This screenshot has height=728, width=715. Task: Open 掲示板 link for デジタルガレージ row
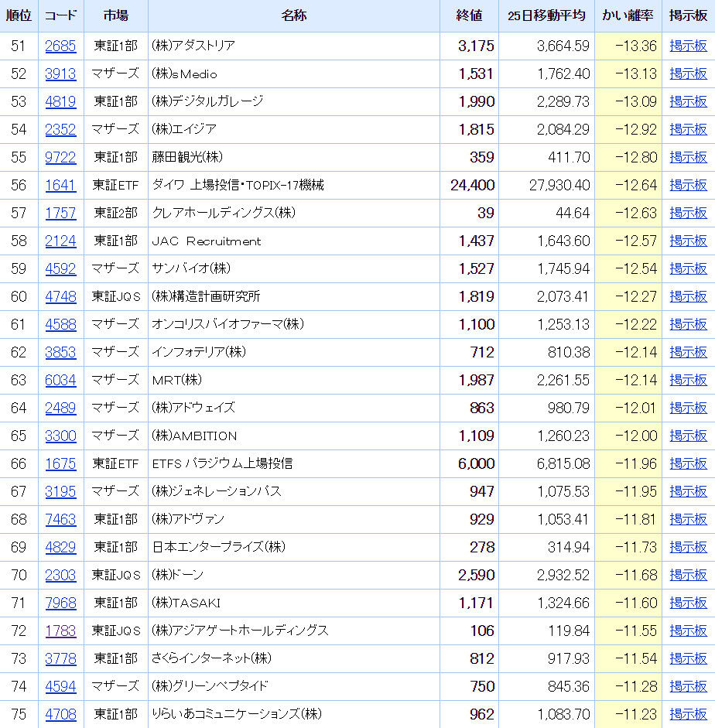688,101
